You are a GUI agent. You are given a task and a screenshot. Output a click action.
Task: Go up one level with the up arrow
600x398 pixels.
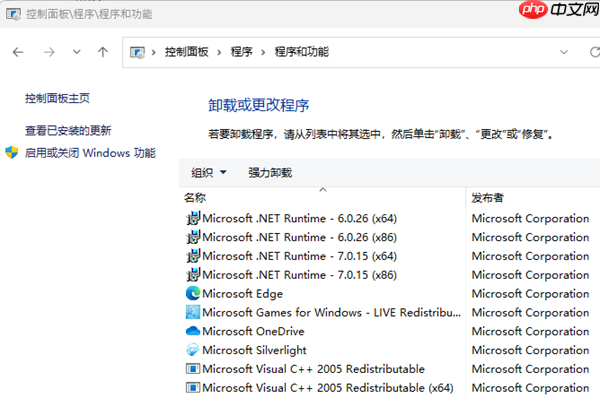pos(103,52)
